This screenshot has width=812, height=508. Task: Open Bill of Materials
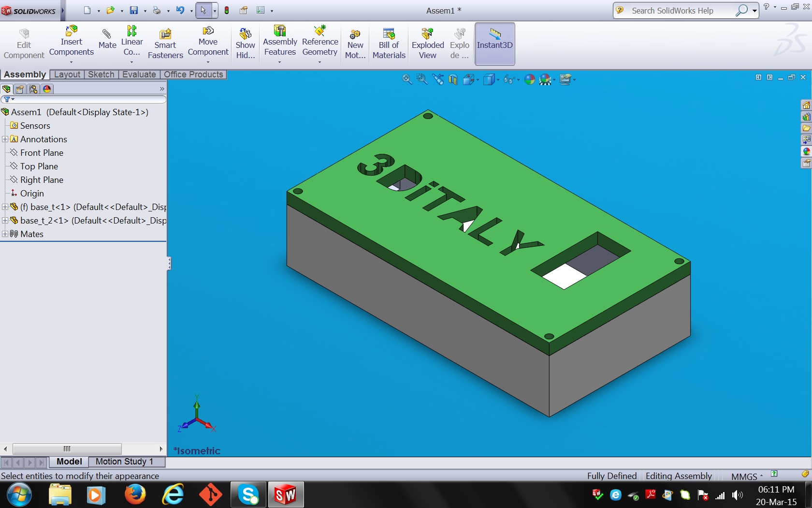(x=389, y=44)
